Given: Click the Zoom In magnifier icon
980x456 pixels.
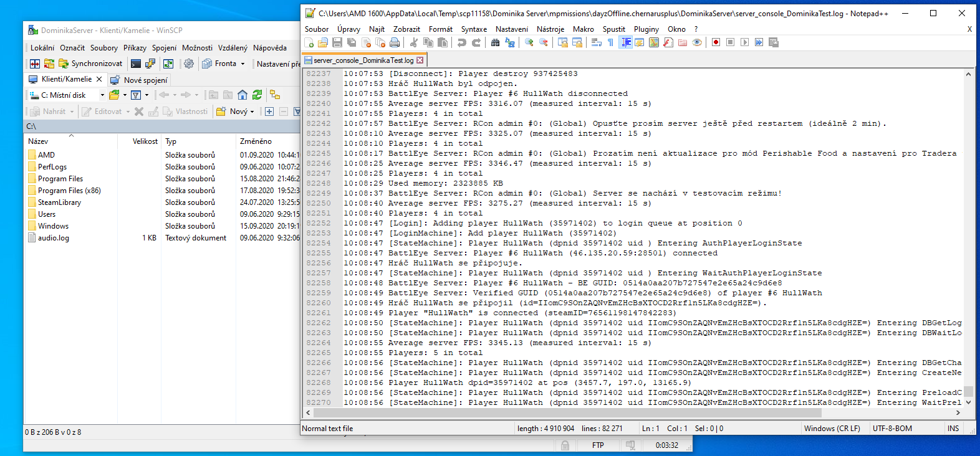Looking at the screenshot, I should coord(529,42).
